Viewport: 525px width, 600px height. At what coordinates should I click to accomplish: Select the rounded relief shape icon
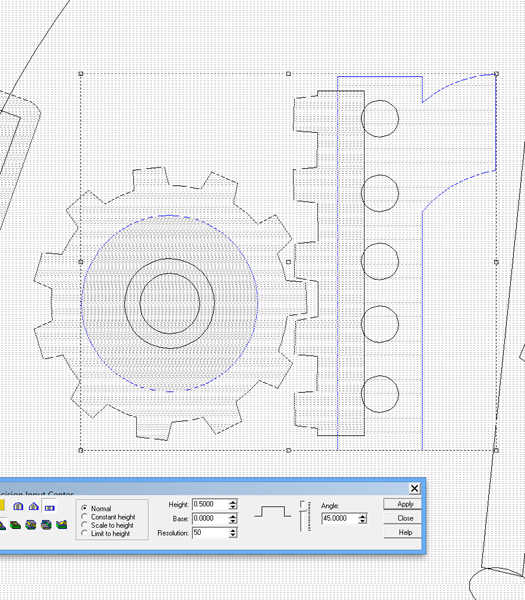point(18,506)
